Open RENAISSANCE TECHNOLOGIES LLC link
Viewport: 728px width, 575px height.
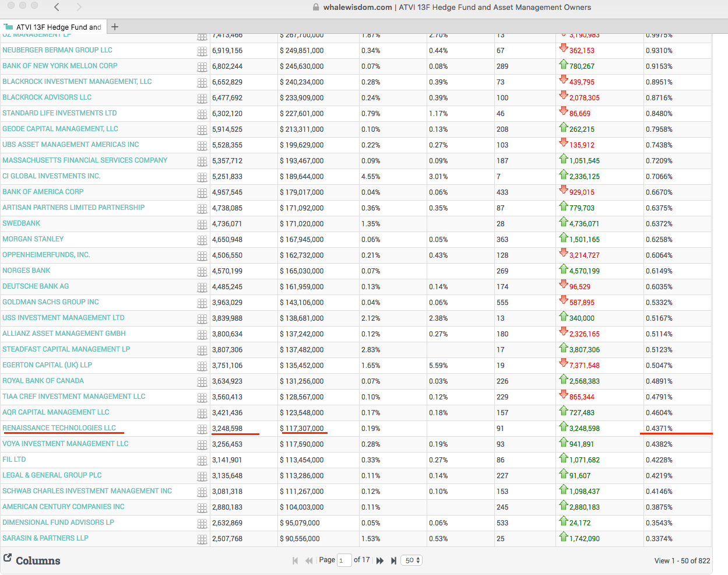59,428
